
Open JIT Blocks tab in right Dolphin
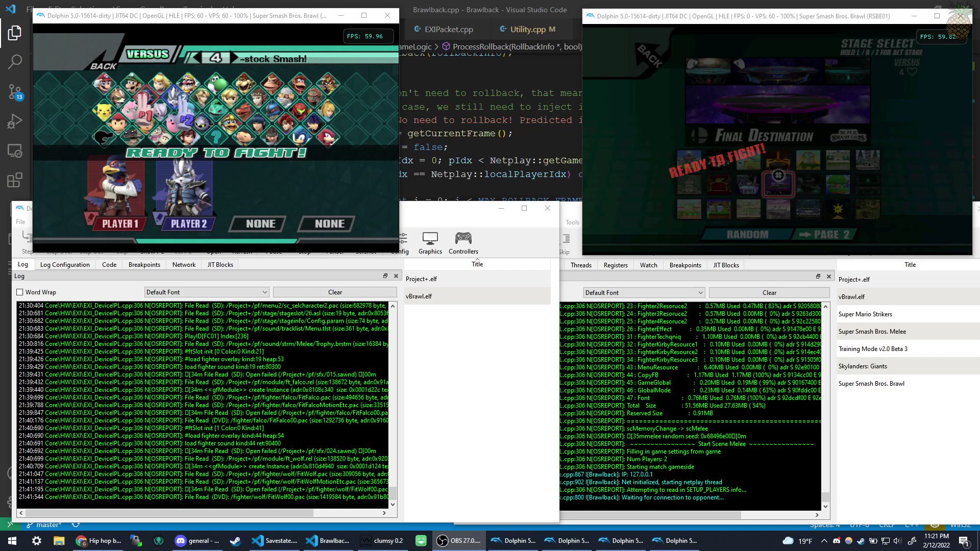pyautogui.click(x=726, y=265)
